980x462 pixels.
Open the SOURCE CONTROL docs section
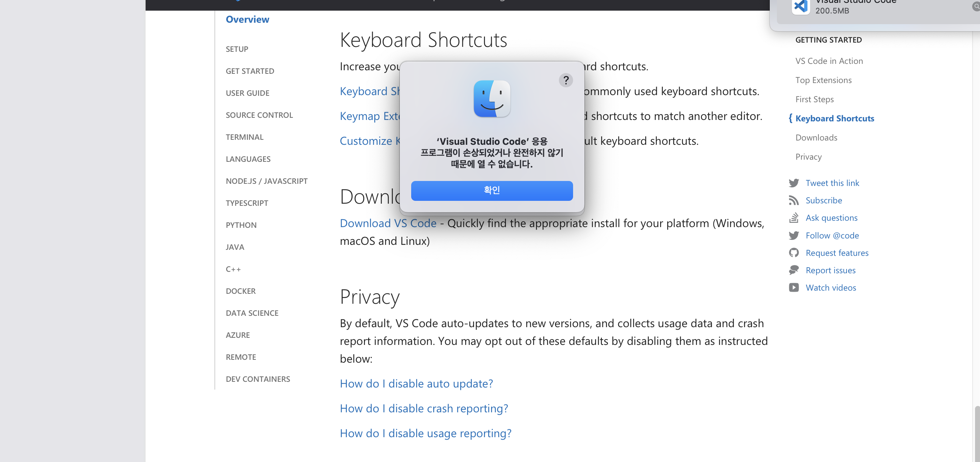coord(259,115)
